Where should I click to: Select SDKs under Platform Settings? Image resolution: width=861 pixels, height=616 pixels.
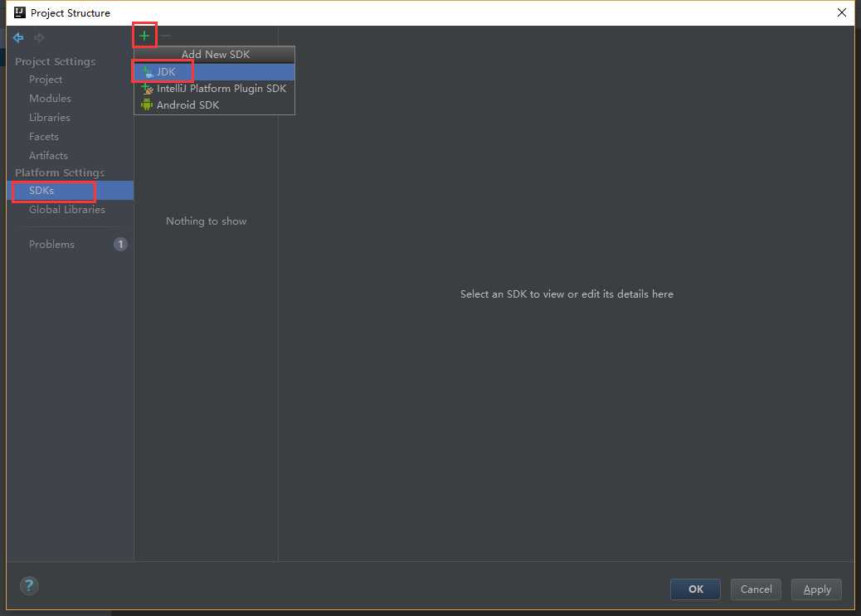pos(71,191)
